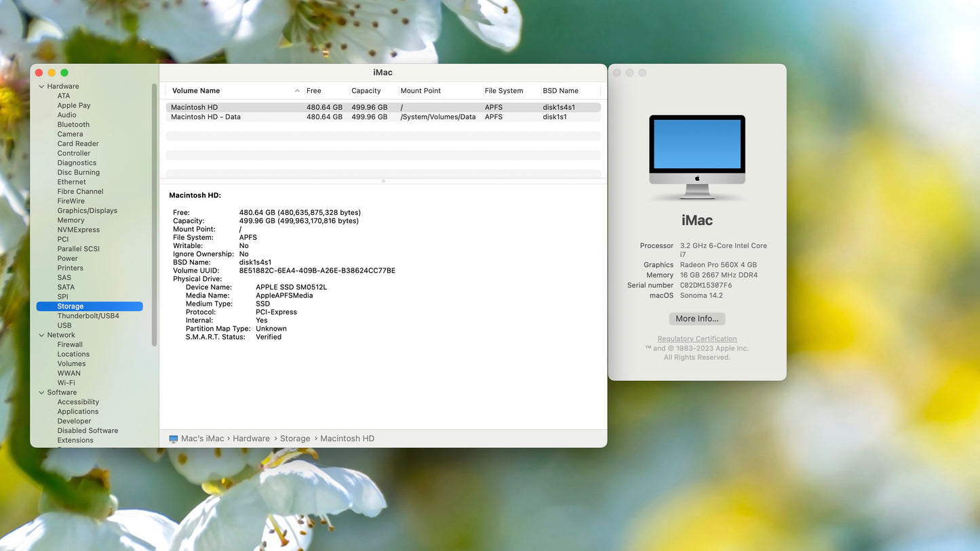This screenshot has width=980, height=551.
Task: Click the Capacity column header
Action: (x=366, y=90)
